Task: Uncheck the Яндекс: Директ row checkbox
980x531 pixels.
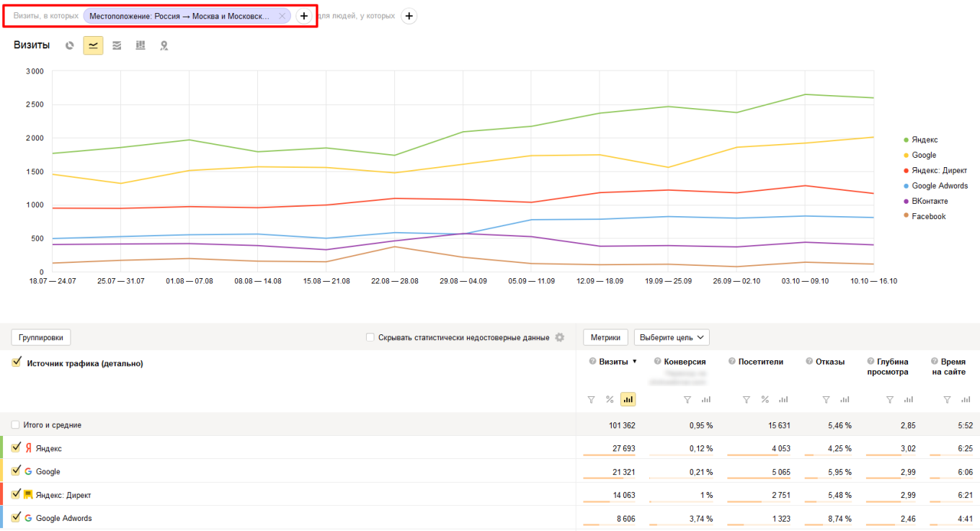Action: tap(17, 494)
